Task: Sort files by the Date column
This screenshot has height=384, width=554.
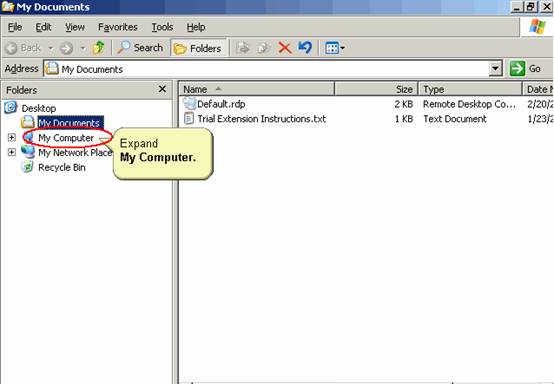Action: 538,89
